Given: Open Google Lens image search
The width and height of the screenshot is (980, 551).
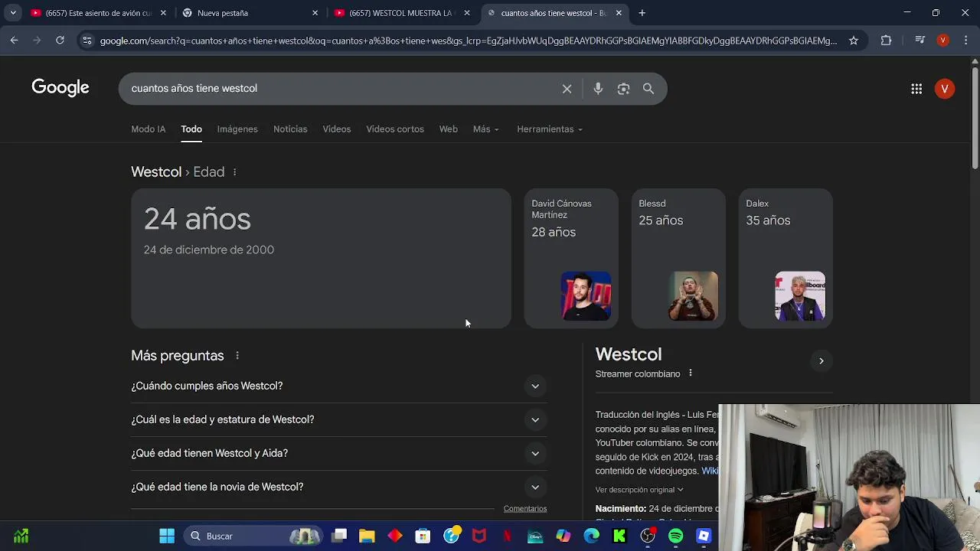Looking at the screenshot, I should click(x=623, y=89).
